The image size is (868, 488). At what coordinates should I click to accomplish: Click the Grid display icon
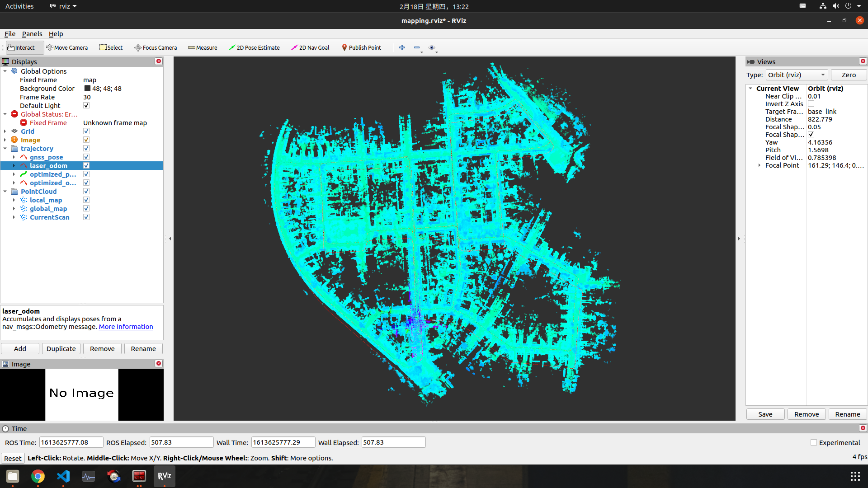(14, 131)
